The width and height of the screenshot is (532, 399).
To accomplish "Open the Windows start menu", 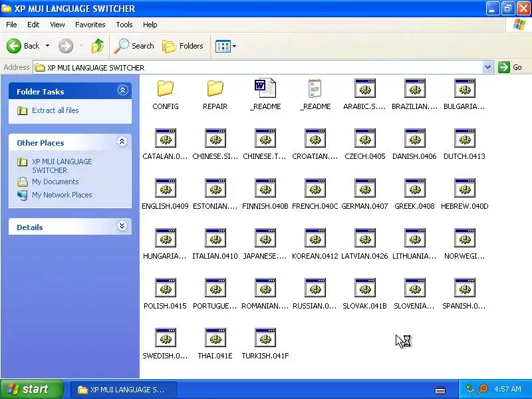I will [31, 389].
